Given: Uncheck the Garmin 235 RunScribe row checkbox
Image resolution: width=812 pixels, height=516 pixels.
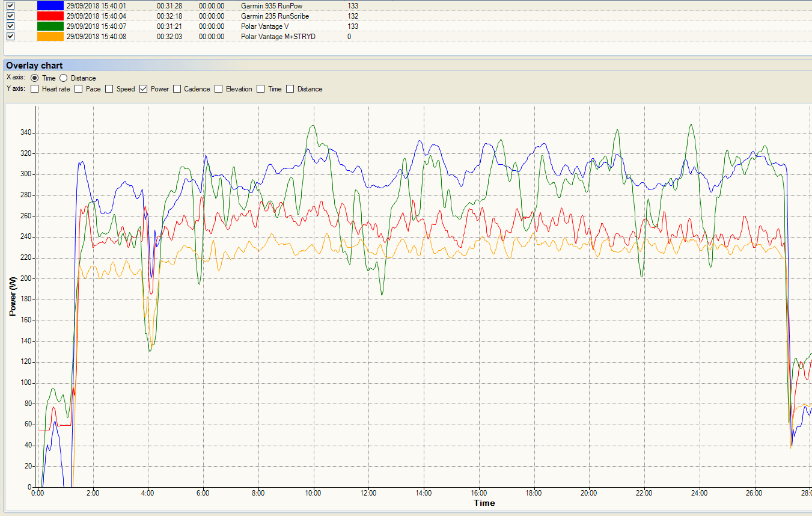Looking at the screenshot, I should tap(10, 16).
